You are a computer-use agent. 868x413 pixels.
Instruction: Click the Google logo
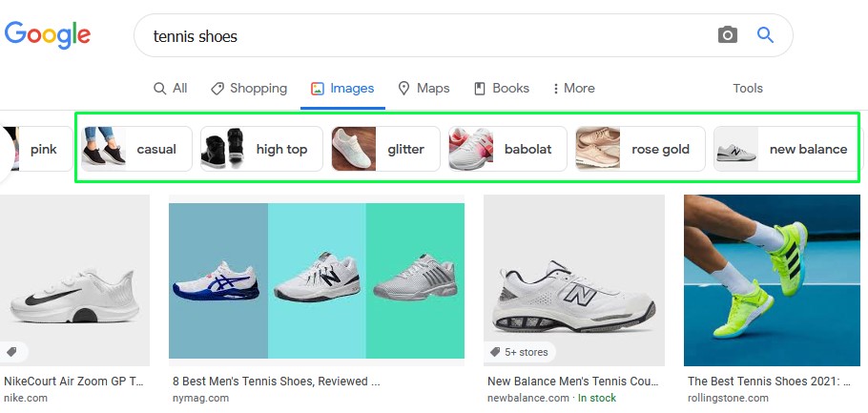(48, 35)
